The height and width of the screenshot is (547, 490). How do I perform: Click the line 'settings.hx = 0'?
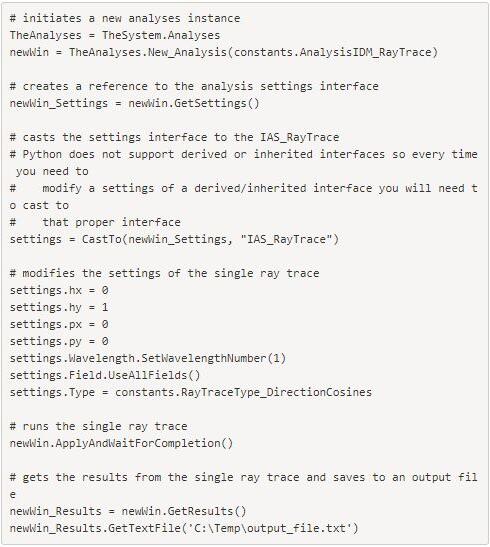59,290
